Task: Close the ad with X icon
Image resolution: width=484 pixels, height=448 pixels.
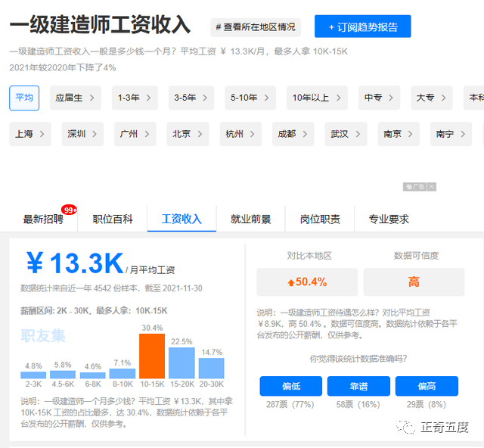Action: pyautogui.click(x=432, y=187)
